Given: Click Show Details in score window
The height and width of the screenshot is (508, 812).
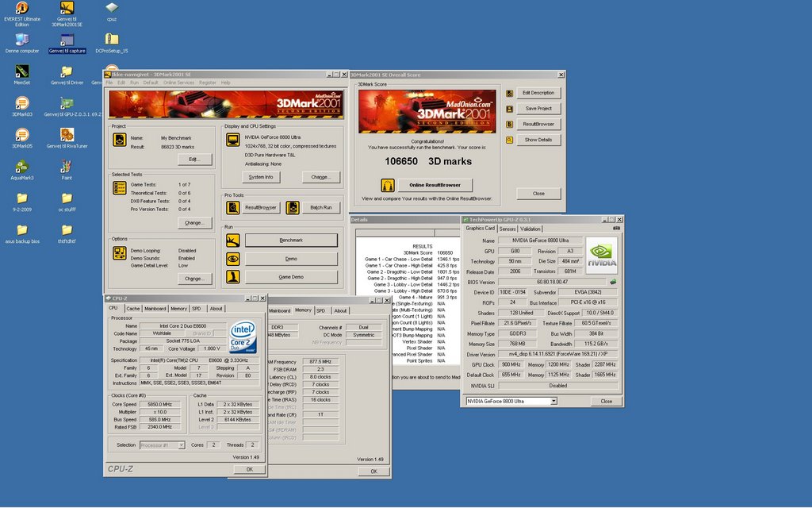Looking at the screenshot, I should (x=538, y=140).
